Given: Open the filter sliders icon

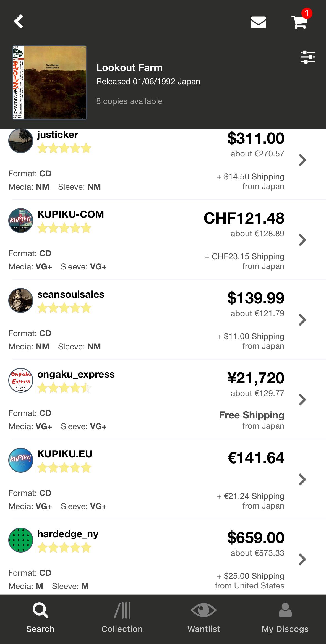Looking at the screenshot, I should coord(307,57).
